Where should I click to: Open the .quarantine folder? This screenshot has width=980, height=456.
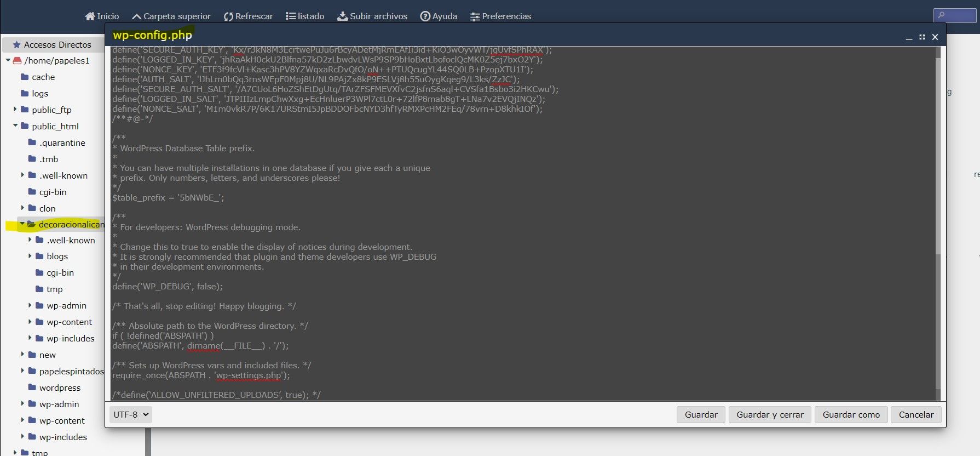(57, 142)
